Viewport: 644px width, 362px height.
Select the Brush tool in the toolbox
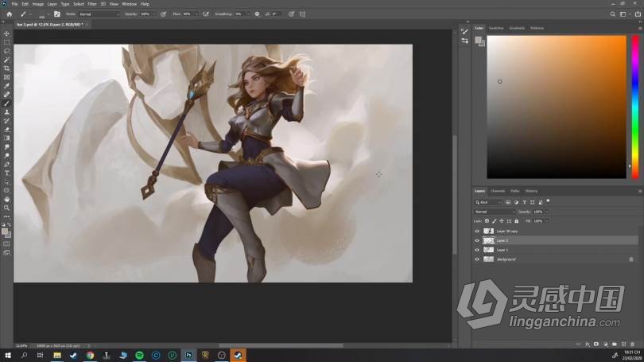[6, 103]
